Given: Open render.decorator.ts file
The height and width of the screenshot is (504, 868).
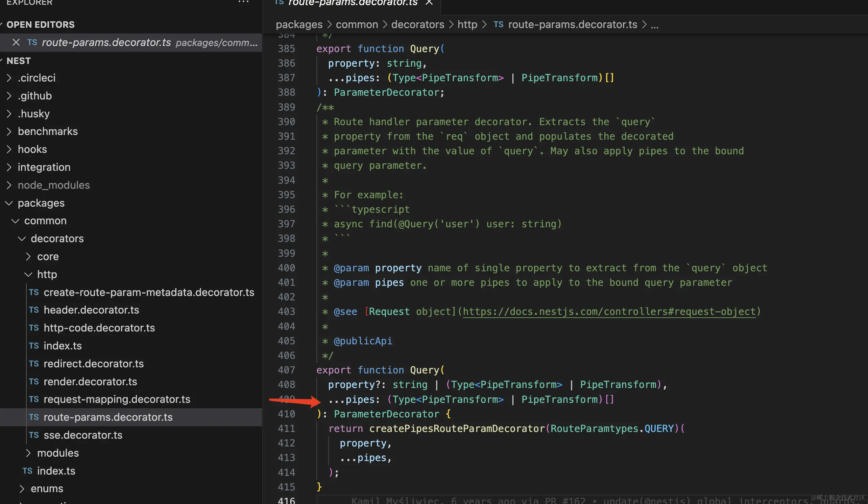Looking at the screenshot, I should pyautogui.click(x=90, y=382).
